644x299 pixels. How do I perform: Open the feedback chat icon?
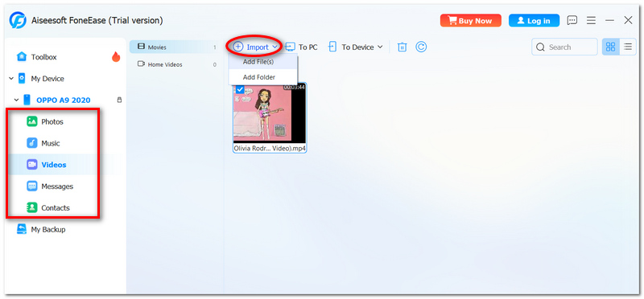(x=572, y=20)
